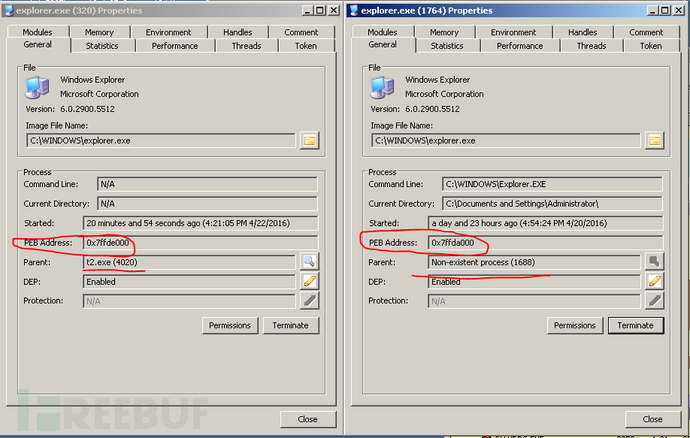Switch to Modules tab in explorer.exe (320) window
The height and width of the screenshot is (438, 690).
point(37,32)
